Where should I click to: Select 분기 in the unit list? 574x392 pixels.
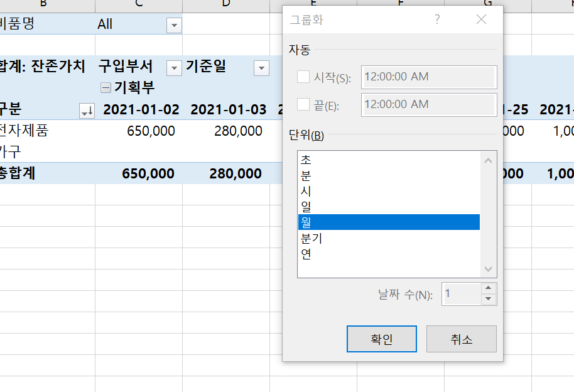tap(389, 238)
